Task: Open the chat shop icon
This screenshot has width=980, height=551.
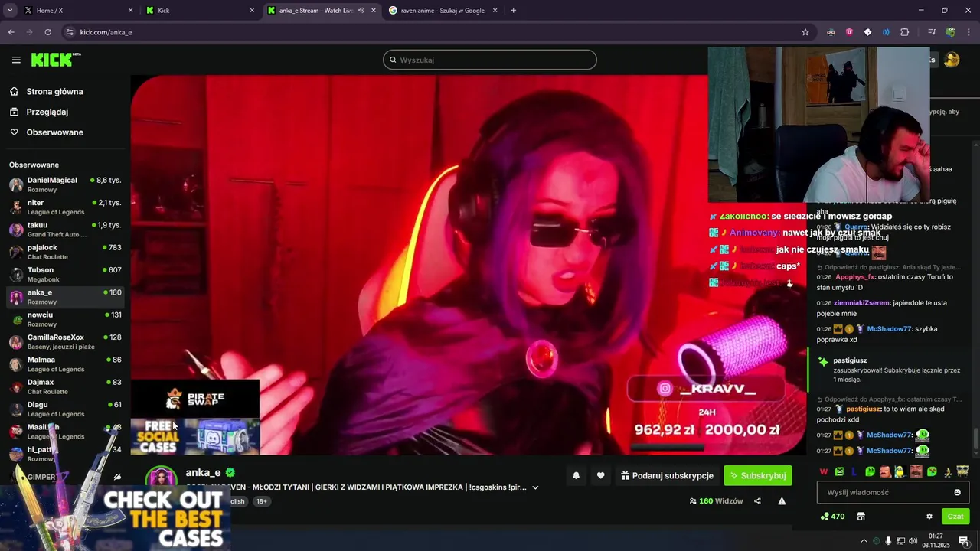Action: [x=861, y=517]
